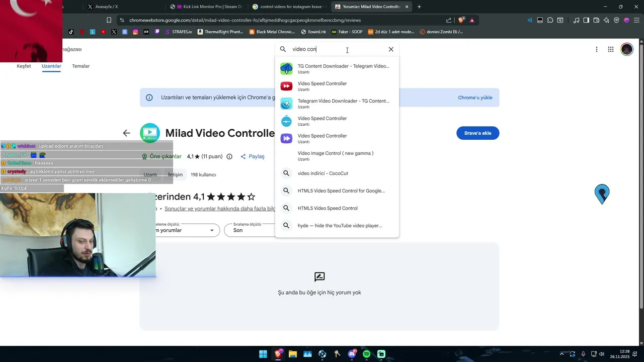Choose the red-icon Video Speed Controller suggestion
This screenshot has width=644, height=362.
[337, 86]
